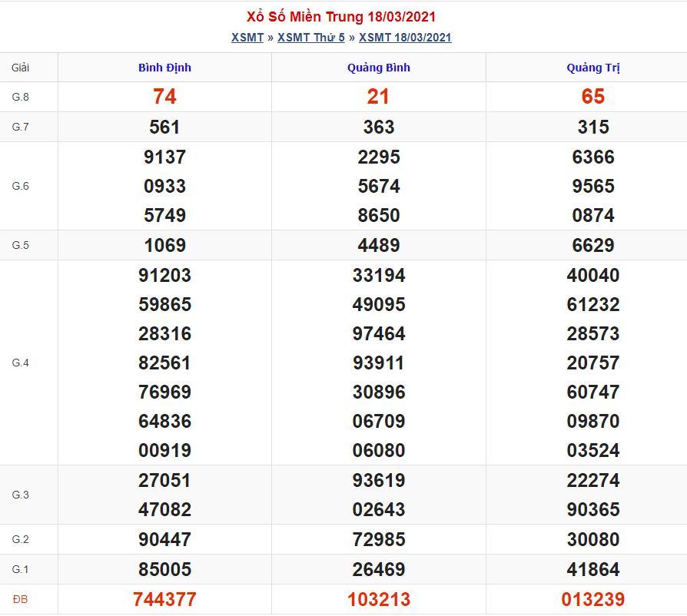
Task: Select the G.5 number 6629
Action: pyautogui.click(x=592, y=245)
